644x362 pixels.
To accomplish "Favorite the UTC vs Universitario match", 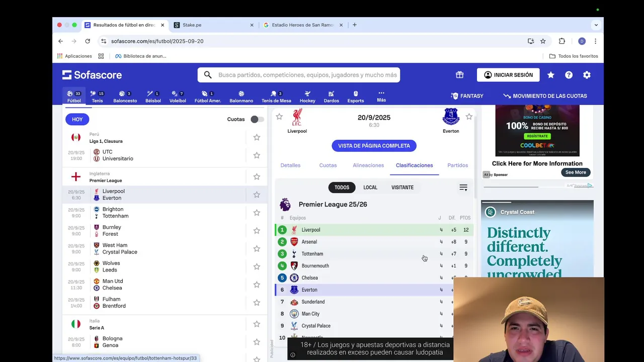I will point(257,155).
